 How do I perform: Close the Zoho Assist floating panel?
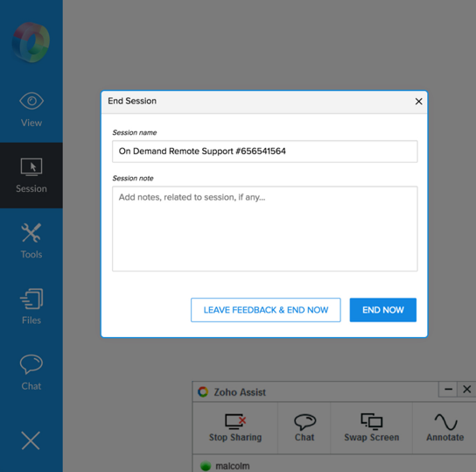click(467, 390)
